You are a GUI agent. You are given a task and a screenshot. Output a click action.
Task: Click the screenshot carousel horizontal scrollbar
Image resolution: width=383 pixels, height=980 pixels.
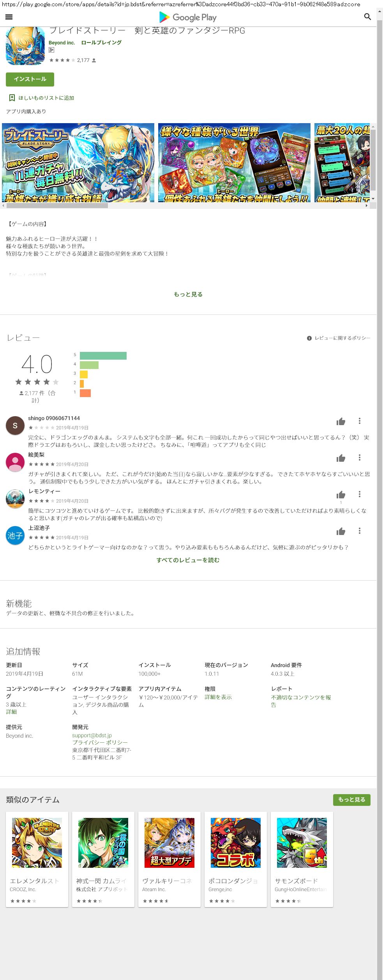coord(57,205)
